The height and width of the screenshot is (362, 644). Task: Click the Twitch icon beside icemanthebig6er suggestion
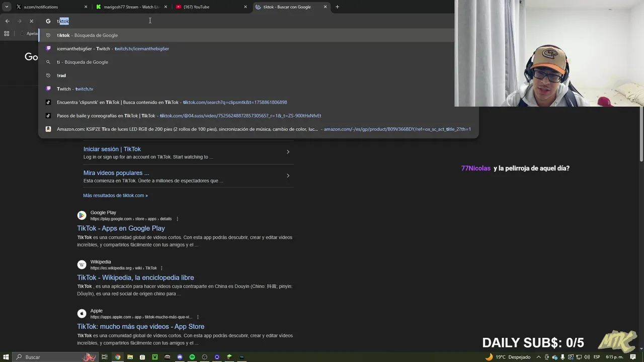click(48, 49)
